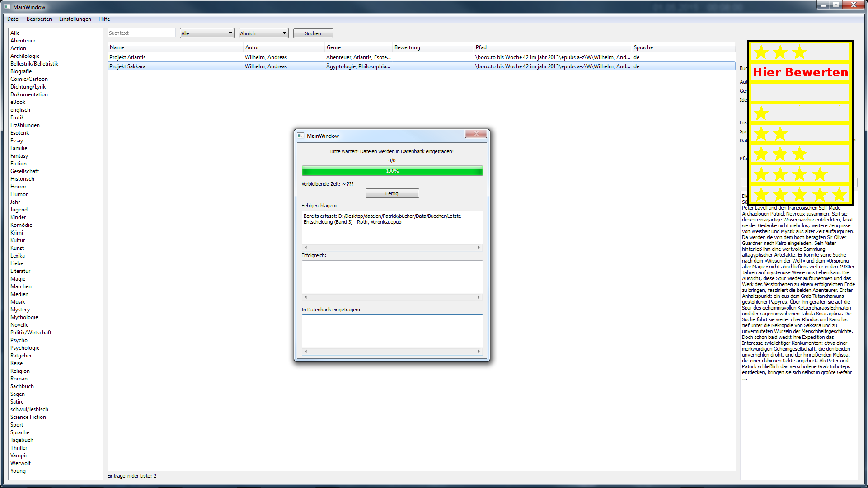Sort the list by the Bewertung column
868x488 pixels.
pos(407,47)
